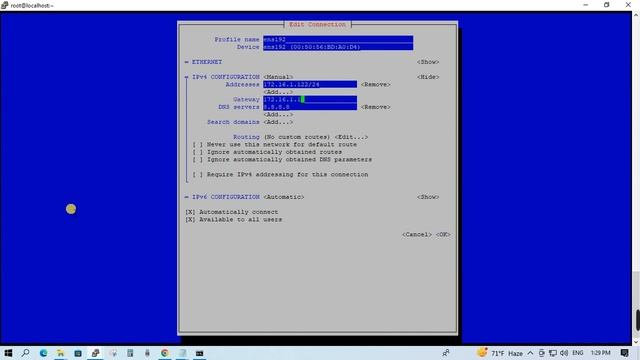Screen dimensions: 640x360
Task: Open the IPv6 Automatic method dropdown
Action: (284, 197)
